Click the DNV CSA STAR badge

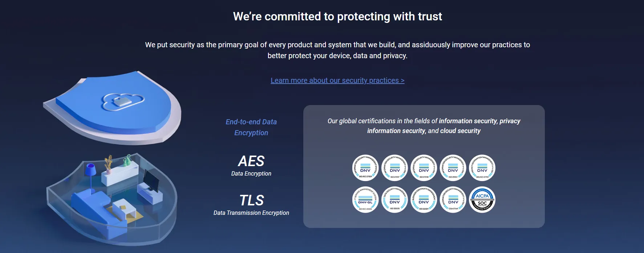click(x=453, y=200)
